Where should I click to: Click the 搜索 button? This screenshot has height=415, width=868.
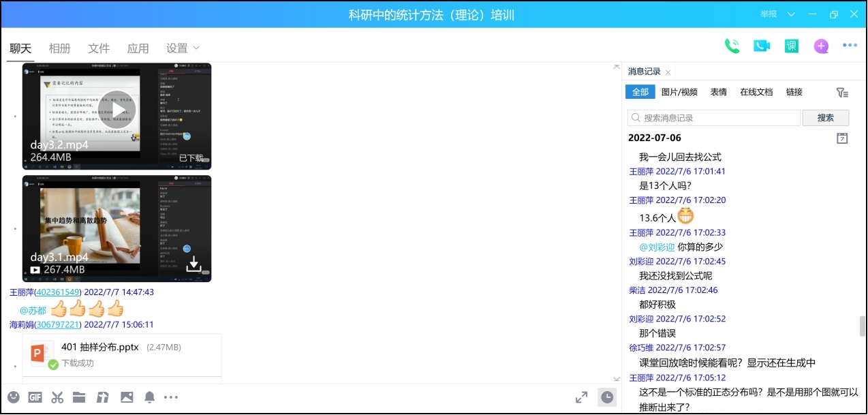click(825, 118)
